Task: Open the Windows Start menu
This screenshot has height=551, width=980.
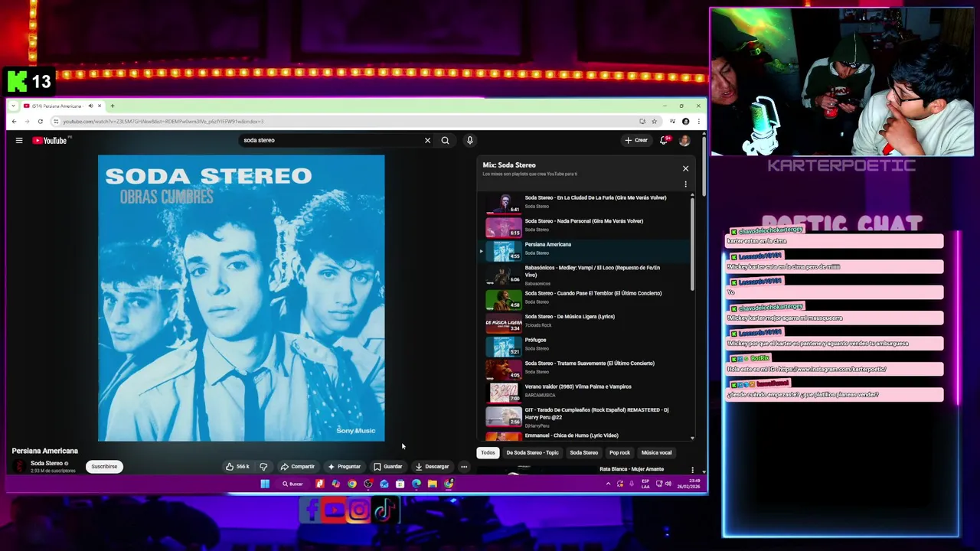Action: pyautogui.click(x=265, y=484)
